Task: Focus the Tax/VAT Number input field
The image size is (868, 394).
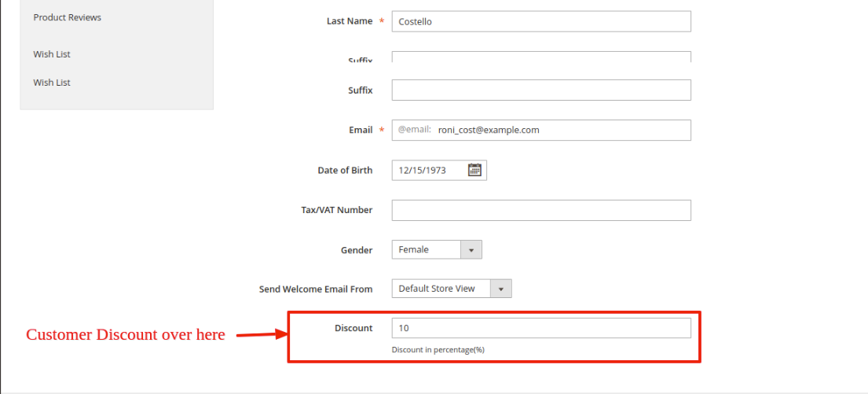Action: point(540,210)
